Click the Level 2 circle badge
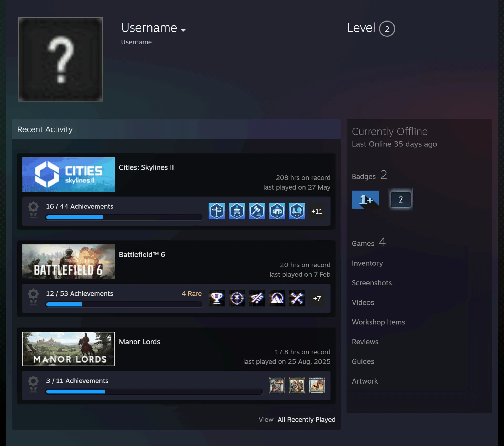 [387, 29]
